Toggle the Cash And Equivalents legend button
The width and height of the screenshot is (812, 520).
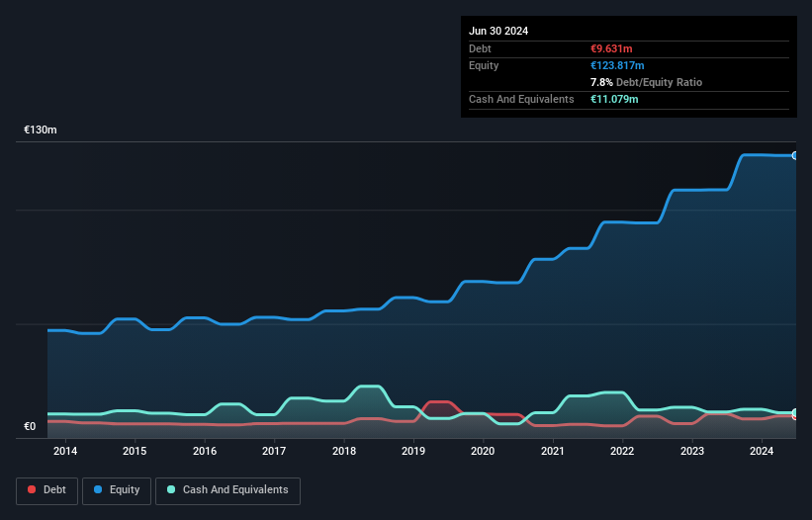227,490
